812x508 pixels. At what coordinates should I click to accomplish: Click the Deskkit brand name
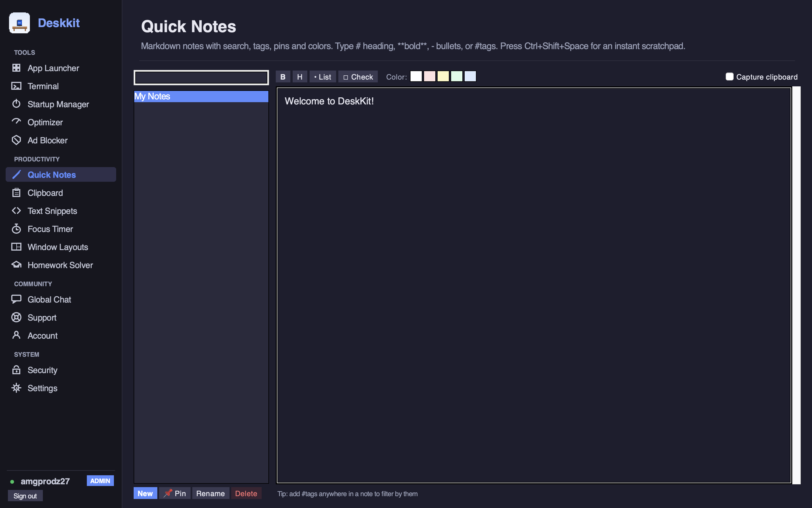[59, 23]
